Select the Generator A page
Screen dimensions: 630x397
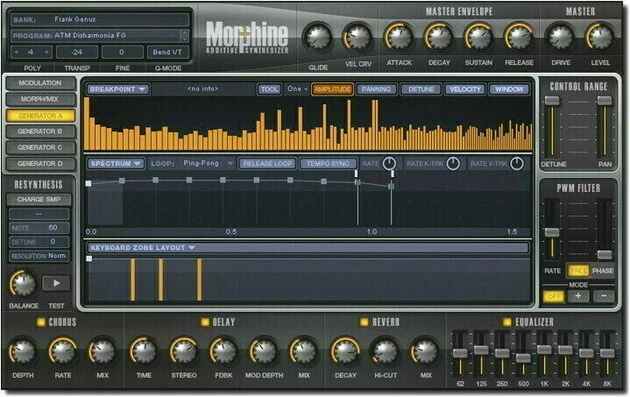click(40, 116)
